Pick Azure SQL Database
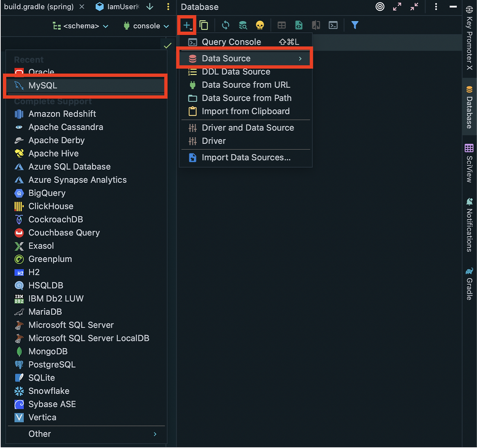Viewport: 477px width, 448px height. [86, 167]
